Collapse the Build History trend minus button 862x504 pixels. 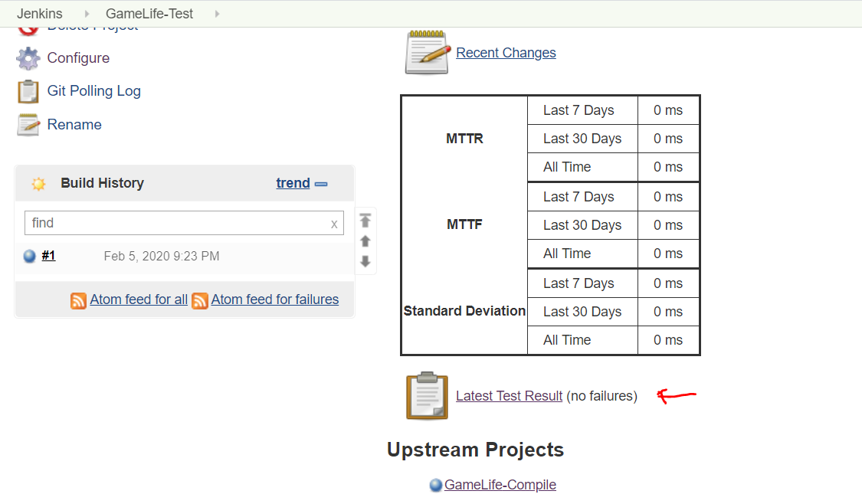(321, 184)
